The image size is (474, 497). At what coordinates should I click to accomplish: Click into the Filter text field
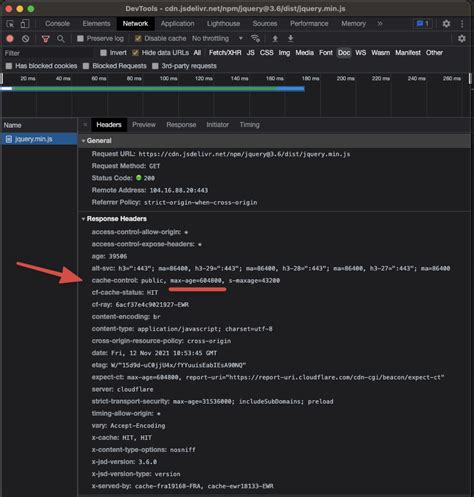(48, 53)
